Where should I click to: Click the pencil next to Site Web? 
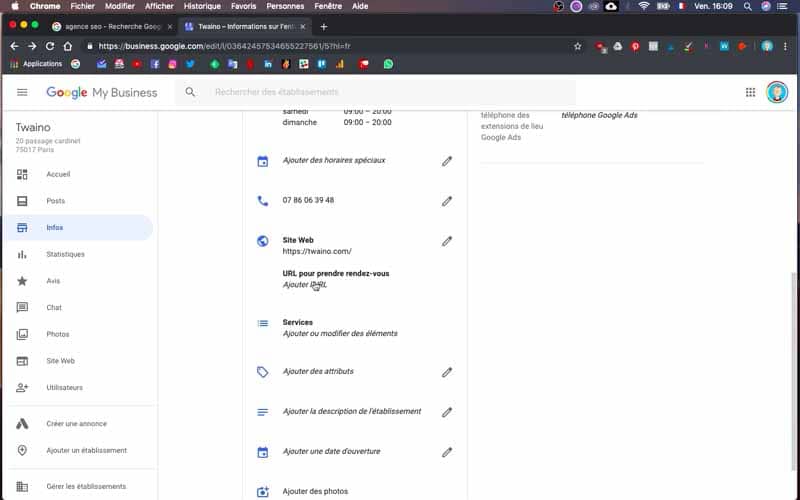(447, 241)
